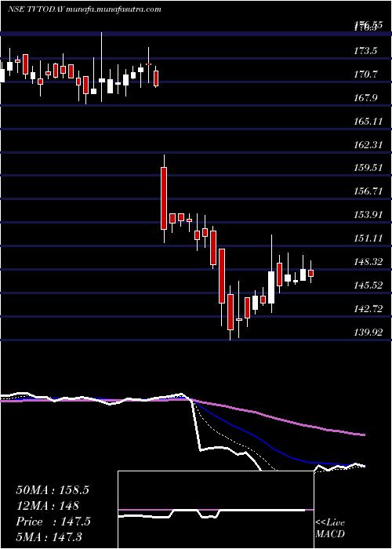Click the Live MACD label
The height and width of the screenshot is (549, 392).
coord(330,529)
